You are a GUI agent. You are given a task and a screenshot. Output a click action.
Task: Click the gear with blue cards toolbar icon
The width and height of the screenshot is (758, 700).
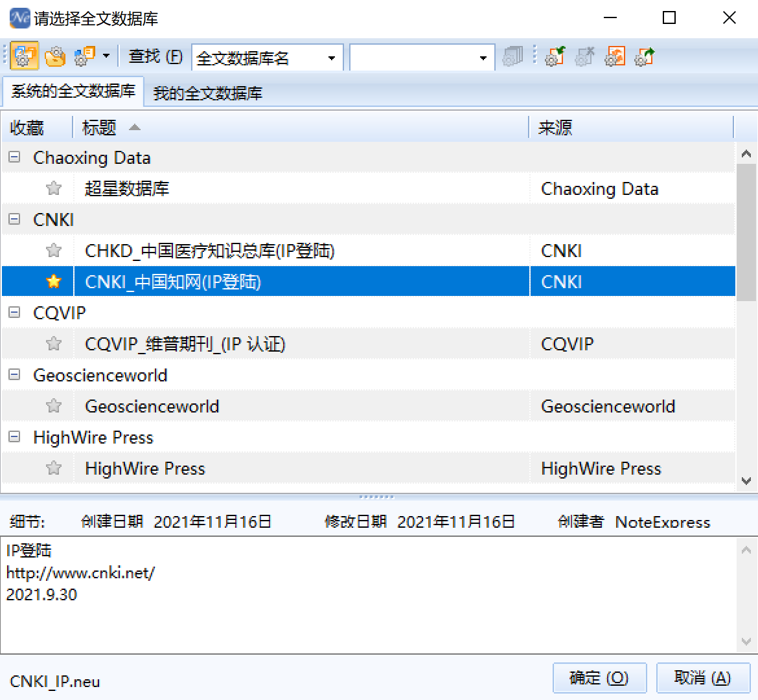click(85, 56)
